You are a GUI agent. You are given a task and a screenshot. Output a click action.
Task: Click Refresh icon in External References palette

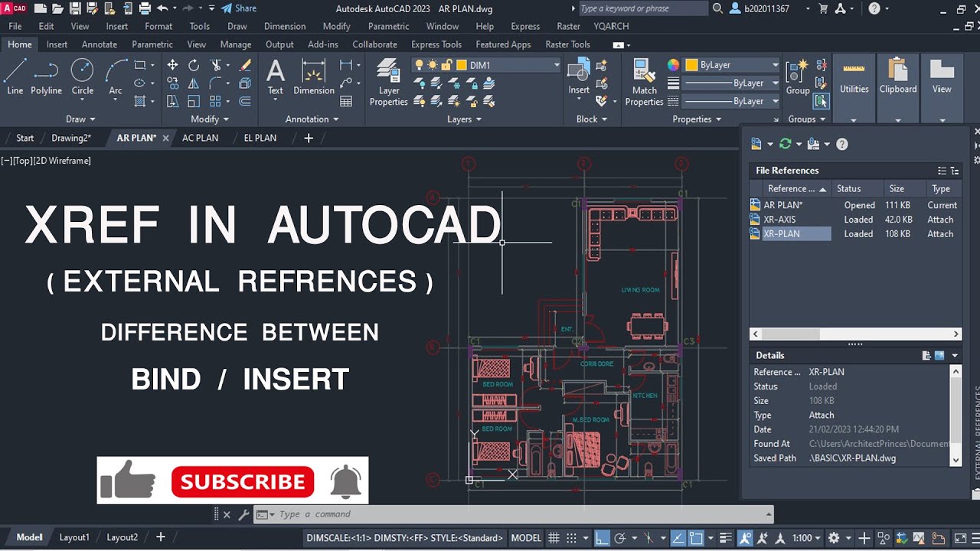click(x=785, y=144)
